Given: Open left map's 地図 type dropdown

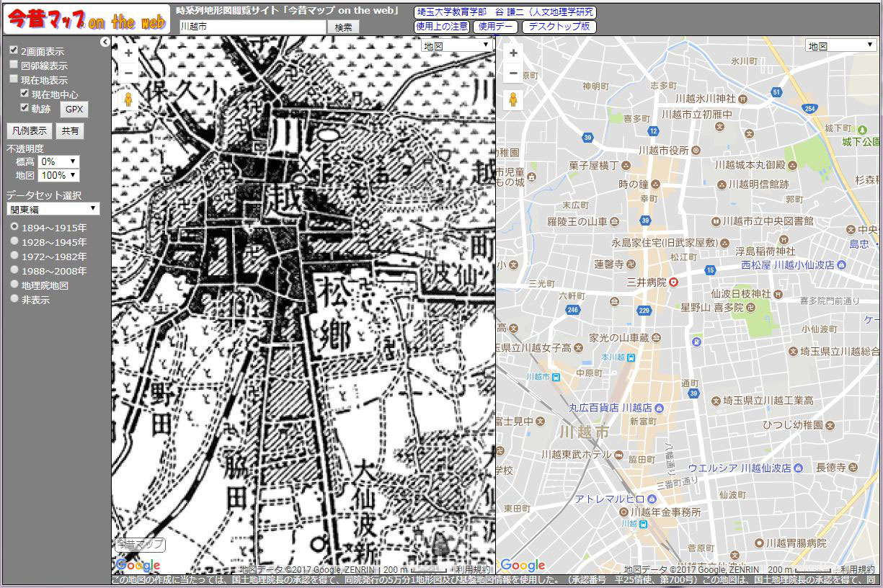Looking at the screenshot, I should coord(457,45).
